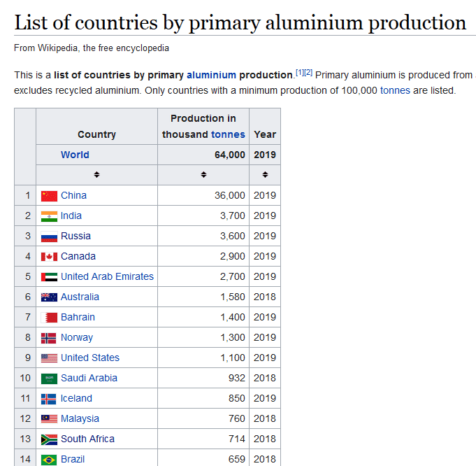Click the China flag icon
The height and width of the screenshot is (466, 476).
coord(49,196)
